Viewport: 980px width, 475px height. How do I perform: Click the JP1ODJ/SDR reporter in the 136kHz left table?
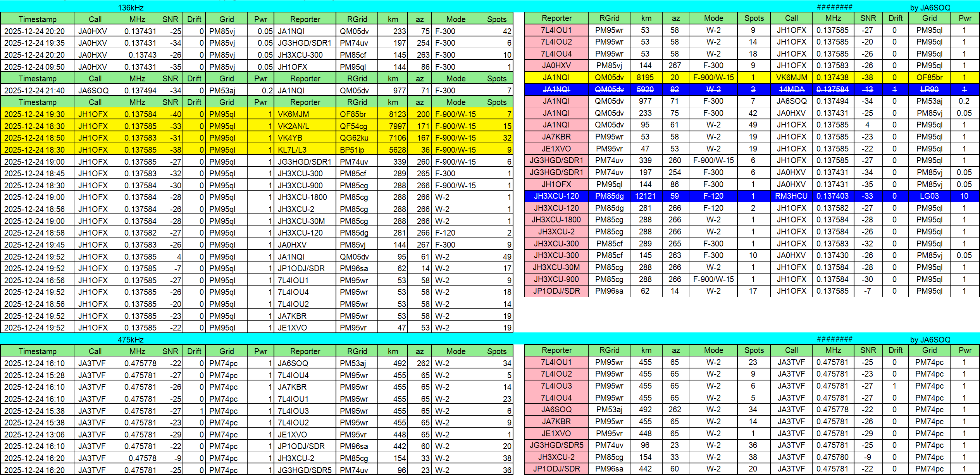(305, 268)
